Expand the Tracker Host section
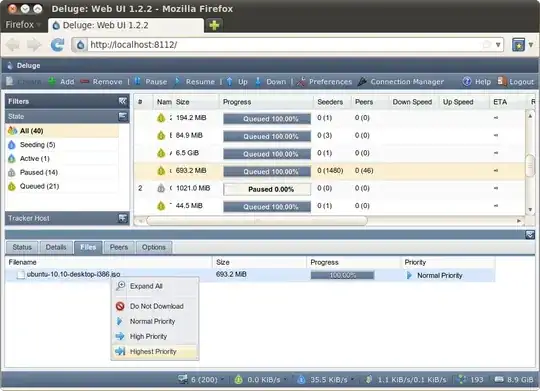 tap(123, 218)
